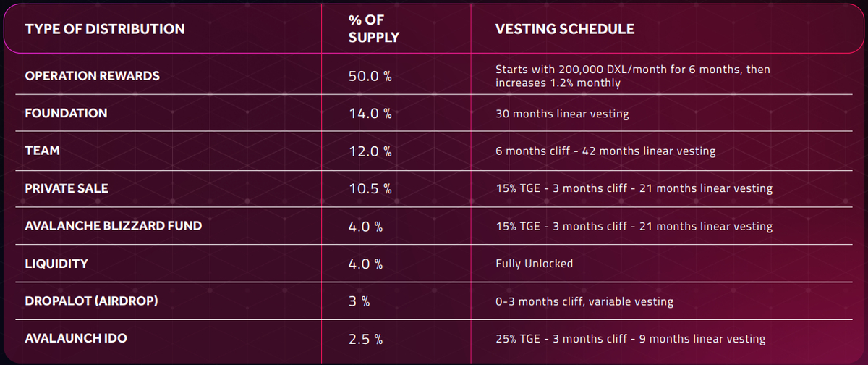Click the 50.0 % supply value
The width and height of the screenshot is (868, 365).
370,76
